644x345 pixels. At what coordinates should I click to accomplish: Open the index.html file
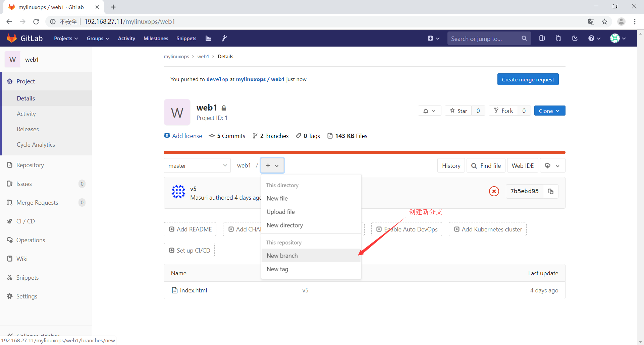point(194,290)
